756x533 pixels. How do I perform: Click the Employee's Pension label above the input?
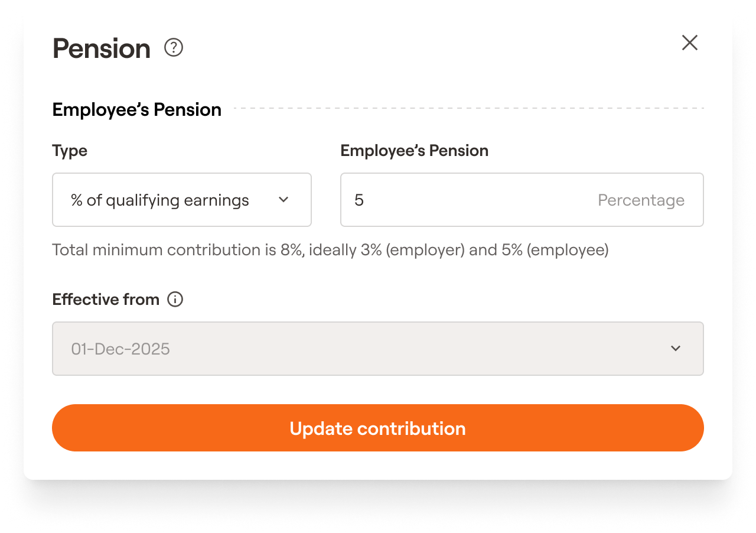(x=414, y=151)
